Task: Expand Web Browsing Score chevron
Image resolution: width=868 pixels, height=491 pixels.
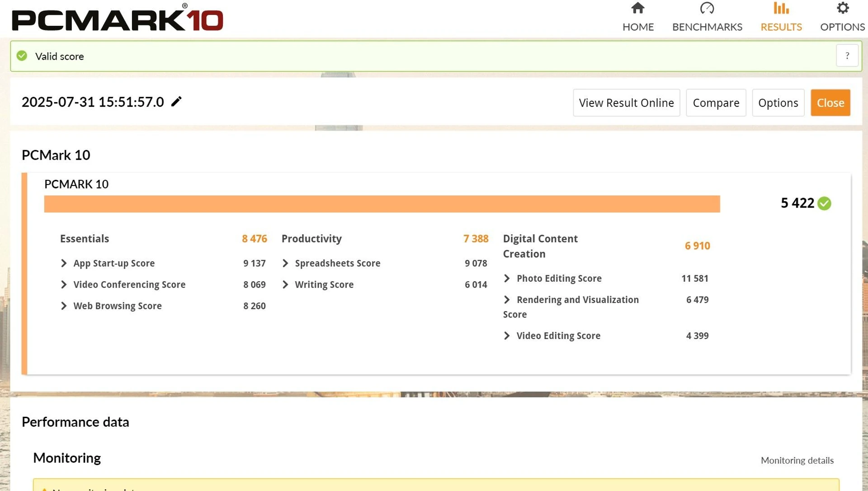Action: point(64,306)
